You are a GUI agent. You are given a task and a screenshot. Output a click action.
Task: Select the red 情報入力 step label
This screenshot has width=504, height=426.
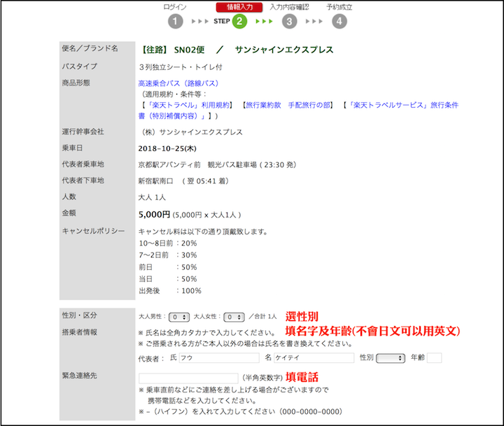pos(239,7)
